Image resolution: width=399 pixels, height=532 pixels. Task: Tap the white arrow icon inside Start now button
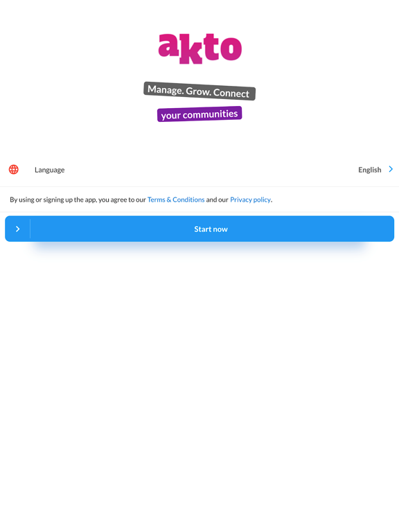point(17,229)
